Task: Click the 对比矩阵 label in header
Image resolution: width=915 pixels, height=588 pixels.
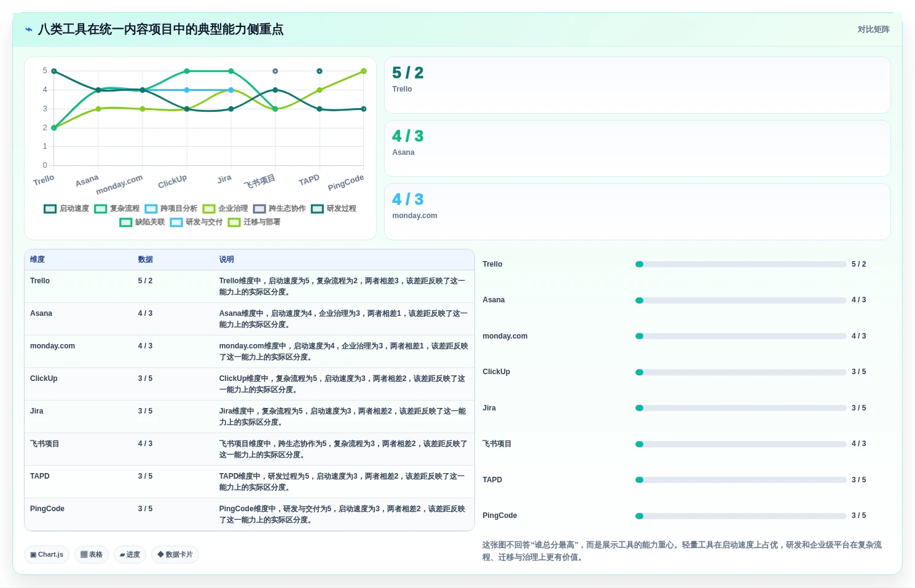Action: pyautogui.click(x=873, y=29)
